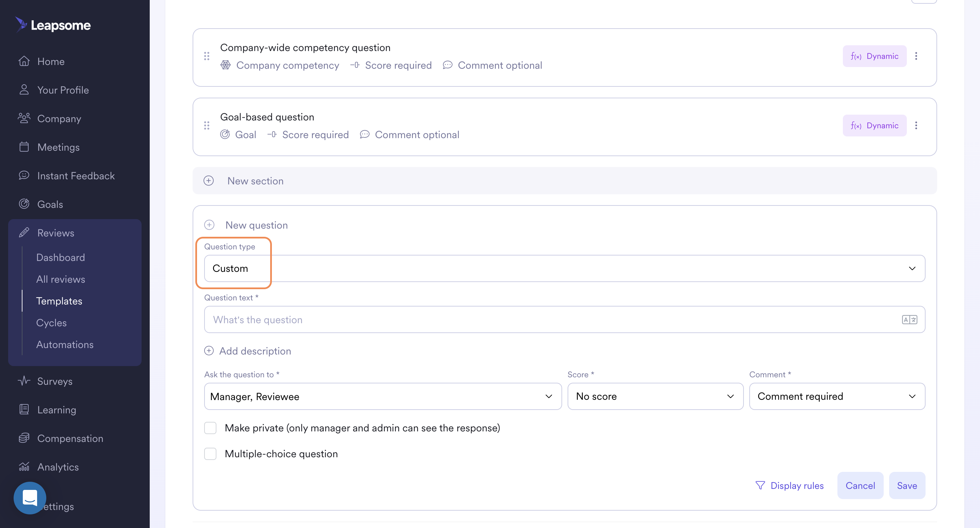Click the Analytics chart icon
Image resolution: width=980 pixels, height=528 pixels.
click(x=24, y=466)
